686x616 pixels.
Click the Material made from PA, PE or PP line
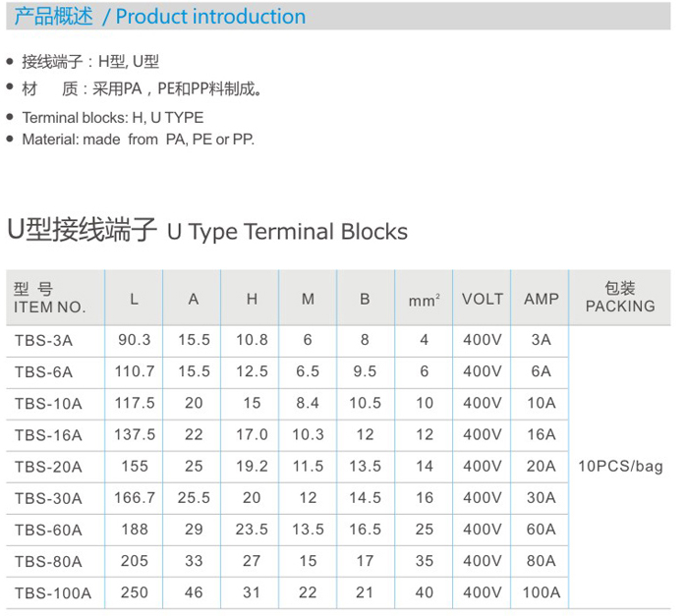tap(138, 140)
